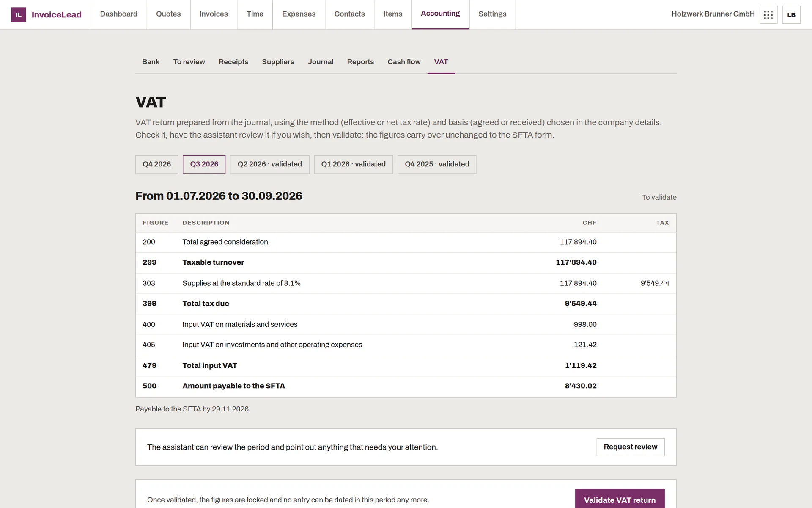Select the VAT sub-tab
The height and width of the screenshot is (508, 812).
pyautogui.click(x=441, y=62)
